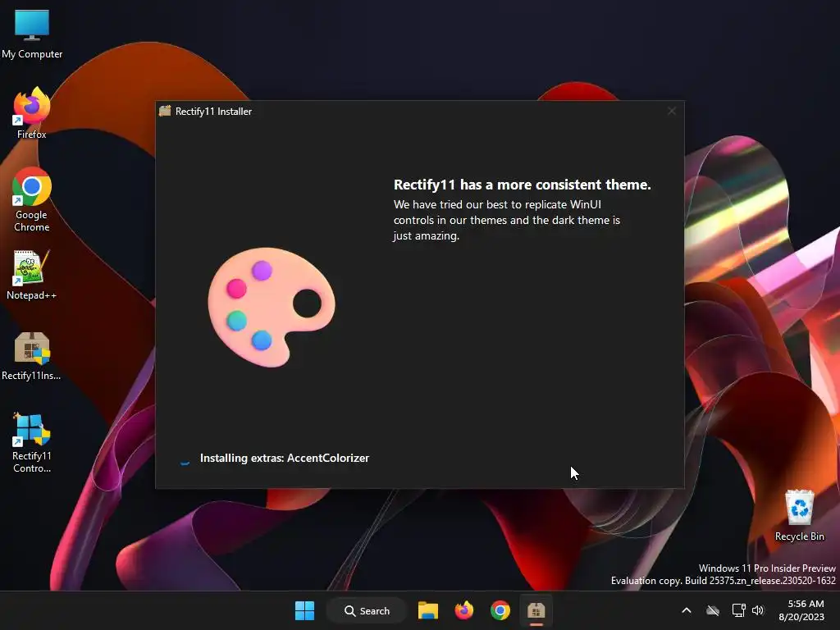Open the network status tray icon
This screenshot has height=630, width=840.
(739, 610)
